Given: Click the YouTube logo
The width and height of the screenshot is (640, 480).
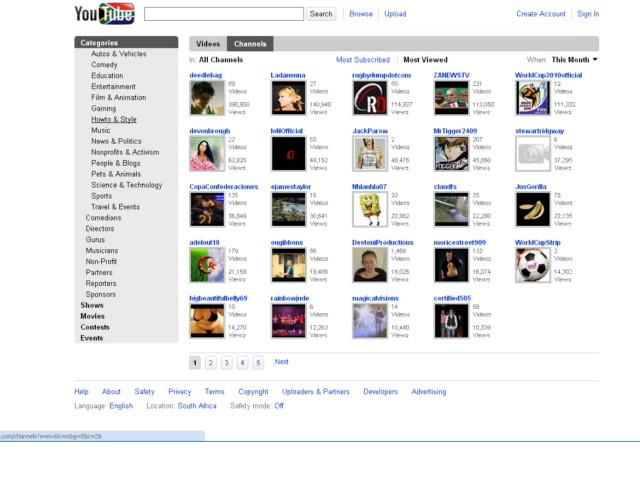Looking at the screenshot, I should click(104, 14).
